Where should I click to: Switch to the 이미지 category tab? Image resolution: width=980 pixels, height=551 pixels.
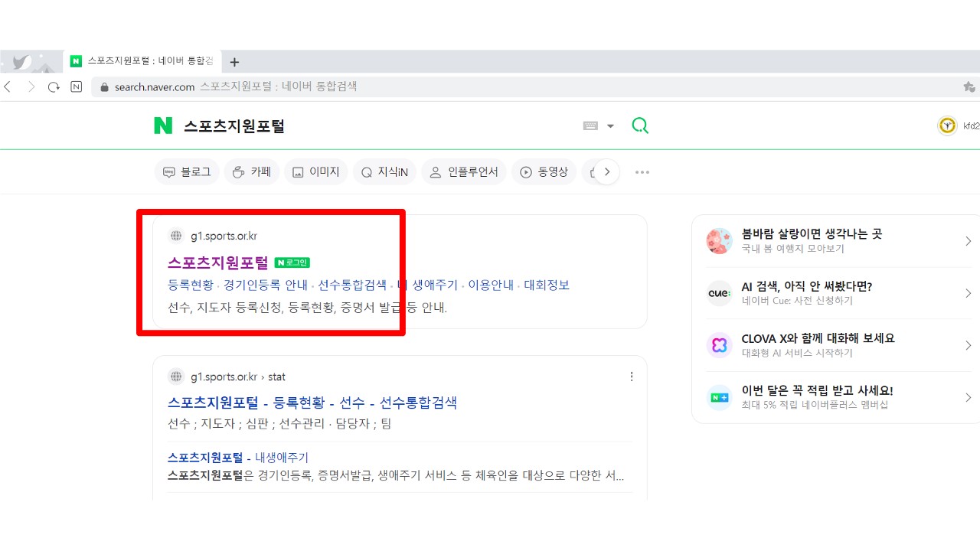point(316,172)
